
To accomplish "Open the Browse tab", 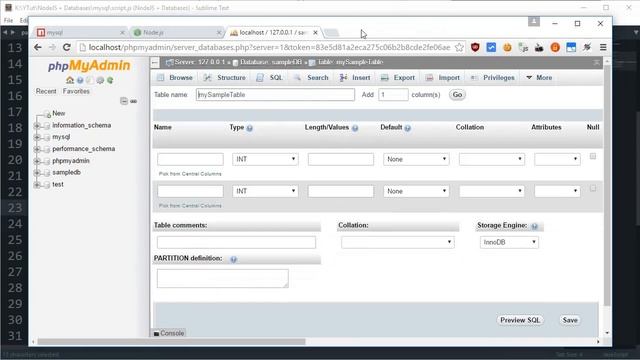I will pyautogui.click(x=175, y=78).
